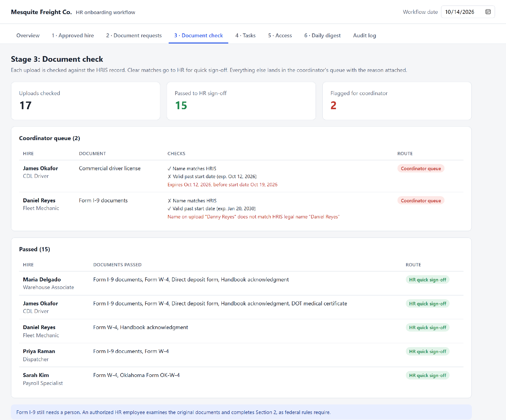Click HR quick sign-off badge for Sarah Kim
Screen dimensions: 506x420
point(427,375)
